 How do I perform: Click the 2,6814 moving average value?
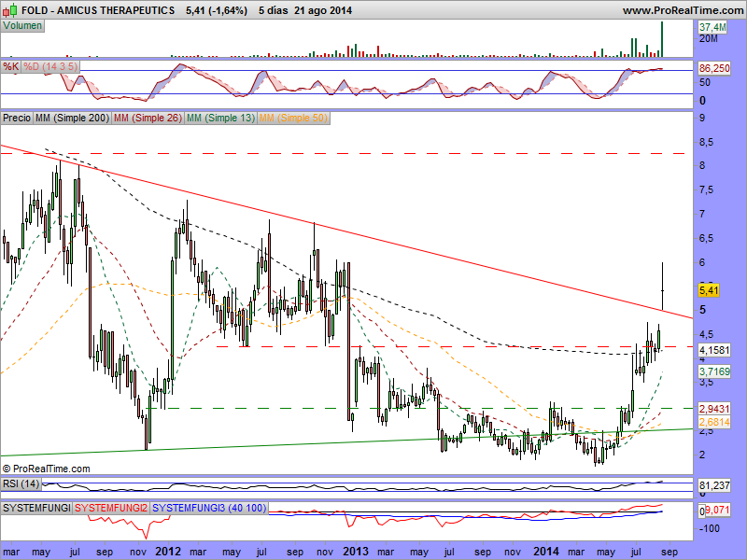coord(714,422)
